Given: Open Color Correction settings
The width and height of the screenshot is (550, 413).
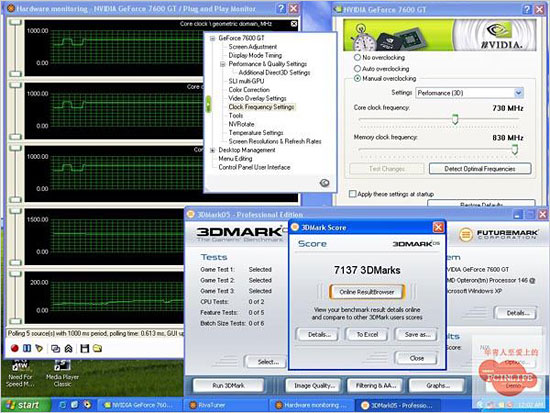Looking at the screenshot, I should pos(249,90).
